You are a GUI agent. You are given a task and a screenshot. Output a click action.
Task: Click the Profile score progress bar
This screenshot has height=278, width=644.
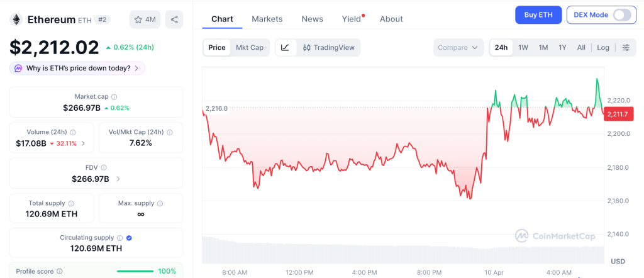pos(135,271)
